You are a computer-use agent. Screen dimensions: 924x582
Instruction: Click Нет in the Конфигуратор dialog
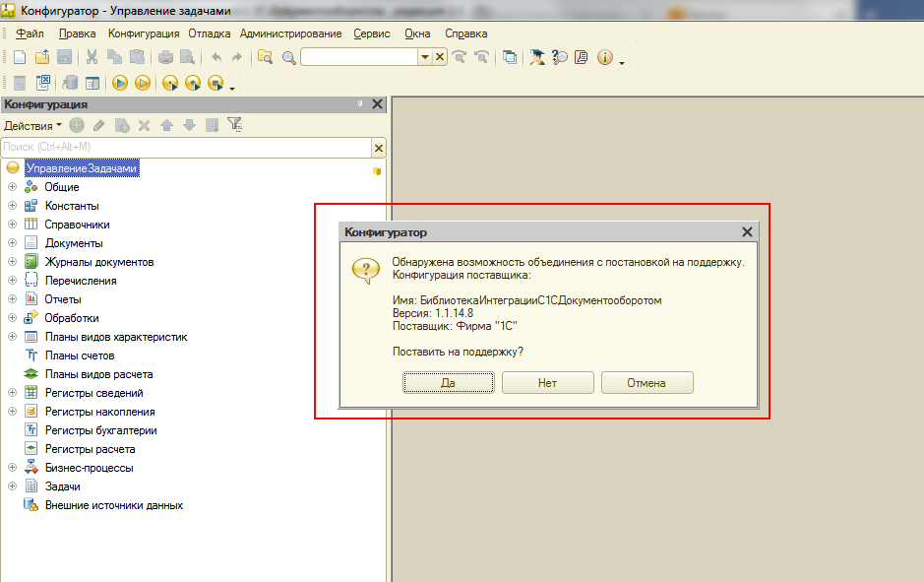click(x=547, y=383)
